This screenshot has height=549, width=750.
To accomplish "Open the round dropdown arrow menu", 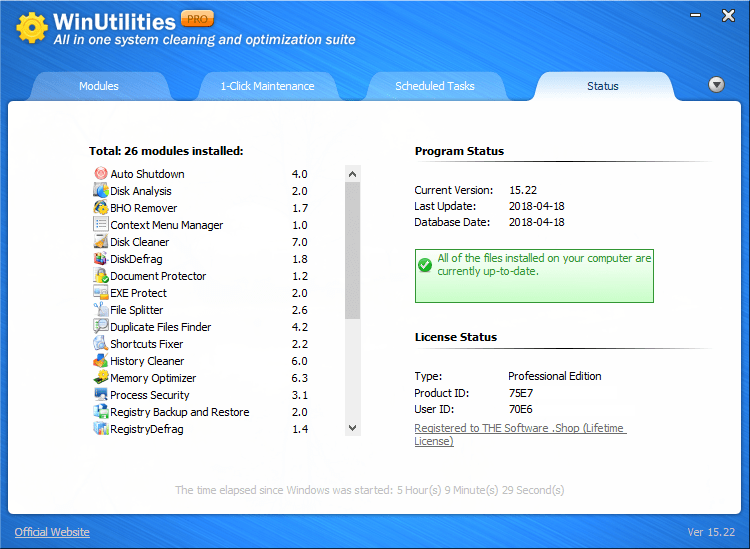I will coord(716,85).
